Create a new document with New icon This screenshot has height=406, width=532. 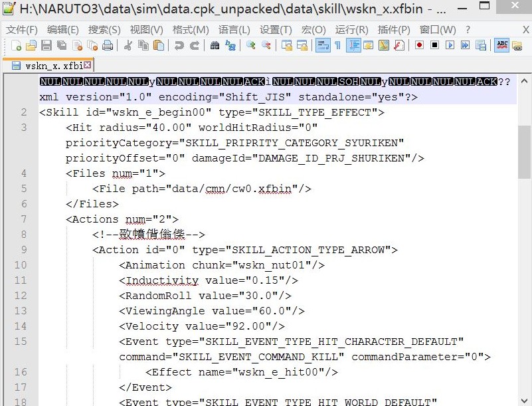click(x=16, y=45)
